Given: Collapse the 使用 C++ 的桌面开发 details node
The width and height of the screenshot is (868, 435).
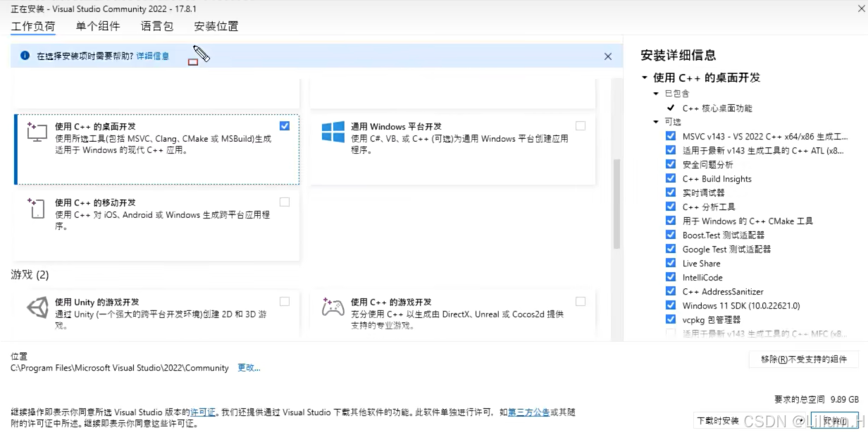Looking at the screenshot, I should tap(645, 78).
